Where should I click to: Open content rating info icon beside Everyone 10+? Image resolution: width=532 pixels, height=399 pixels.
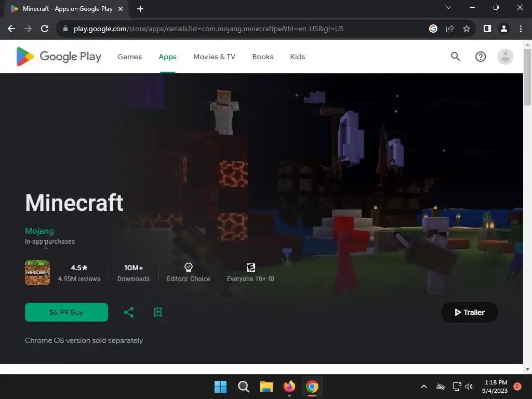pos(271,278)
